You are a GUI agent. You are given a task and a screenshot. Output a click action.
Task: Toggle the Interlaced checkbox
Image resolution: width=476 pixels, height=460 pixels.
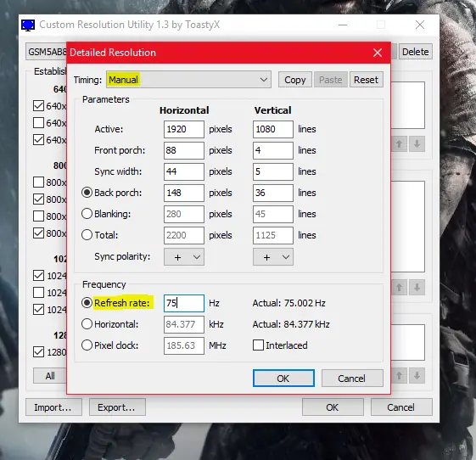click(x=258, y=345)
